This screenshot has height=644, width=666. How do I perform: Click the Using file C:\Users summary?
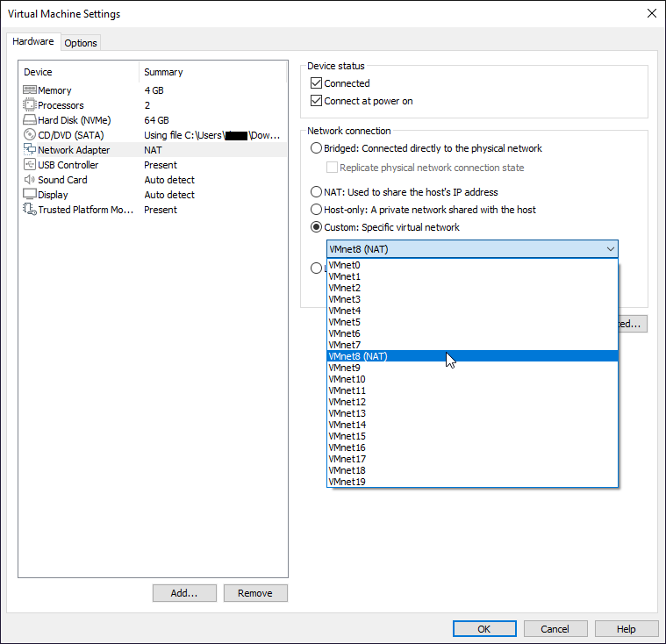click(x=212, y=135)
